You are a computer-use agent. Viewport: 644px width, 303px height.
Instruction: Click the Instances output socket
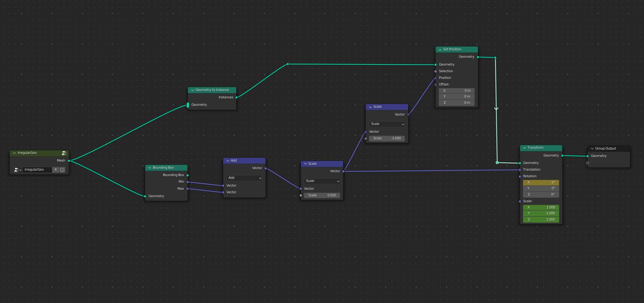click(236, 98)
